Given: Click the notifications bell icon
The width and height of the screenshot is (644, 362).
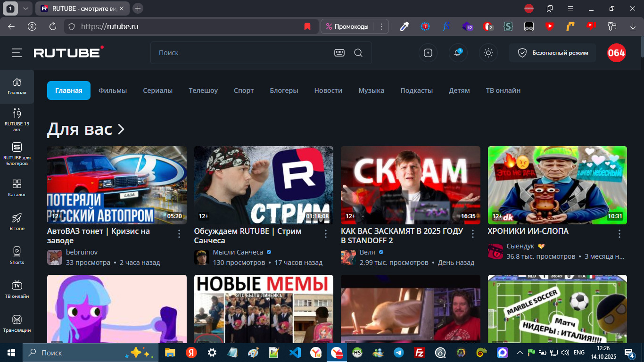Looking at the screenshot, I should pyautogui.click(x=458, y=53).
